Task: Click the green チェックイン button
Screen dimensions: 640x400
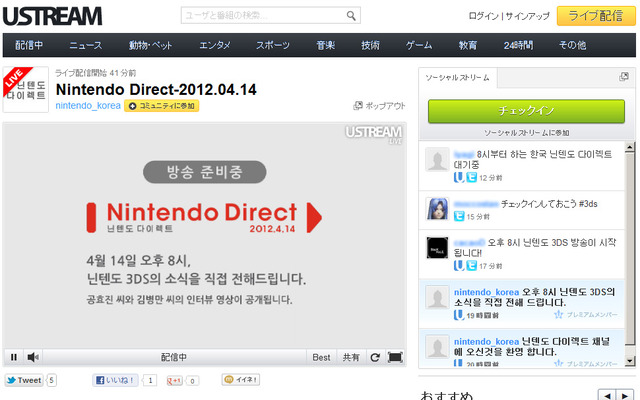Action: 526,111
